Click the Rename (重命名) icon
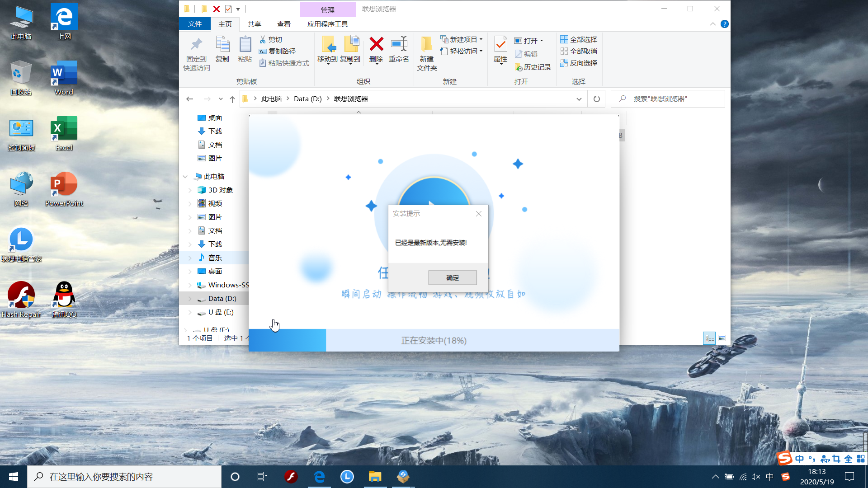 399,44
